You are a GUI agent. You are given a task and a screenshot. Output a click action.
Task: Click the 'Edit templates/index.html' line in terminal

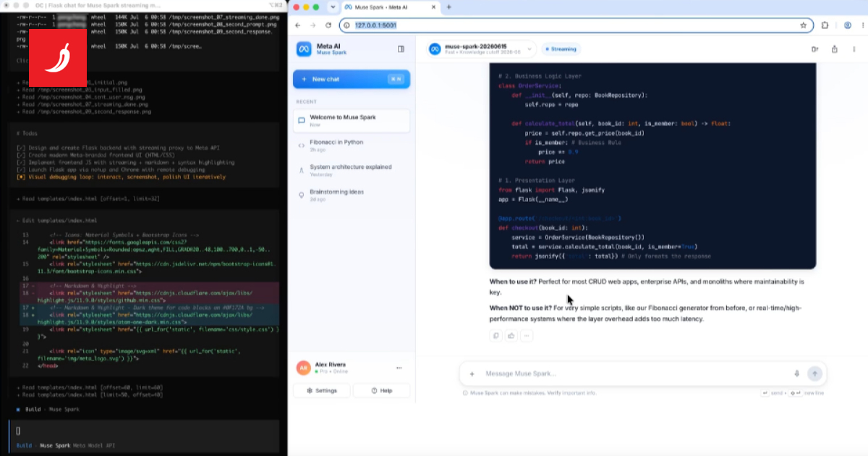56,220
